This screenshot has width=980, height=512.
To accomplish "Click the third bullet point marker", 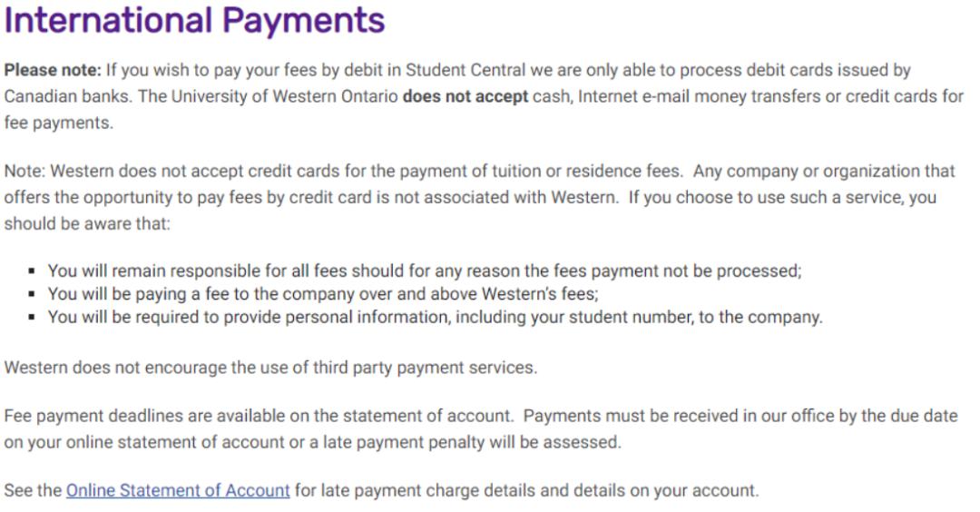I will tap(32, 319).
